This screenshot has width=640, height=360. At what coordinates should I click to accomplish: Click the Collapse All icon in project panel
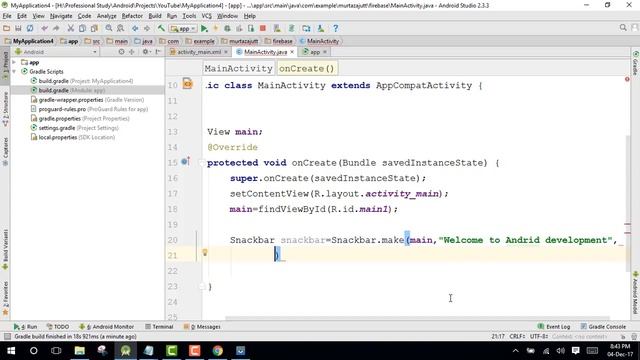pos(131,52)
